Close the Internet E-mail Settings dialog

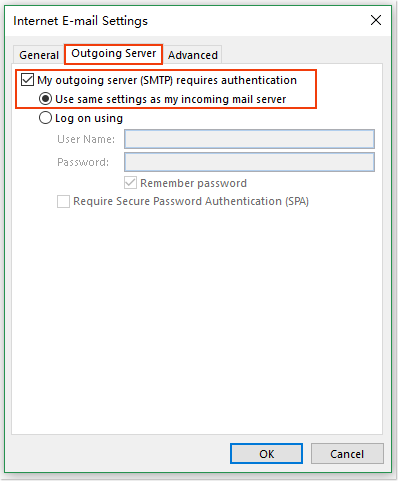click(376, 20)
